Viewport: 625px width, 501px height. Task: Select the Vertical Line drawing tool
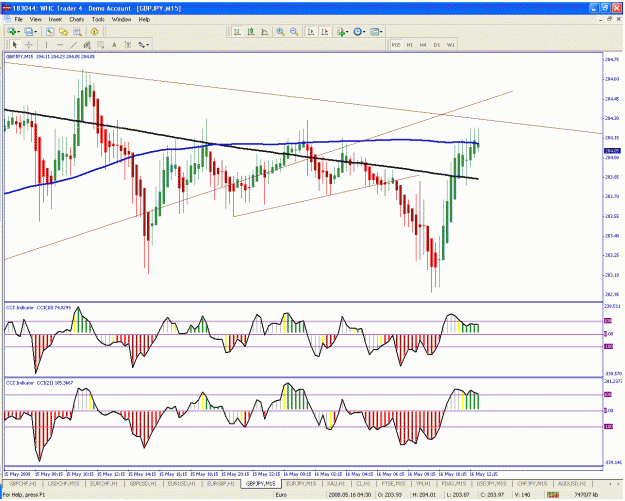[x=46, y=45]
